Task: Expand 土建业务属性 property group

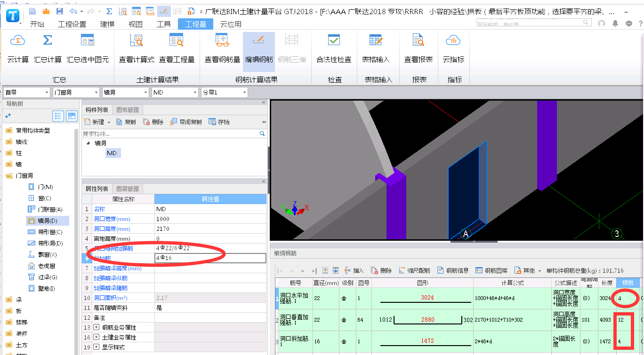Action: (97, 338)
